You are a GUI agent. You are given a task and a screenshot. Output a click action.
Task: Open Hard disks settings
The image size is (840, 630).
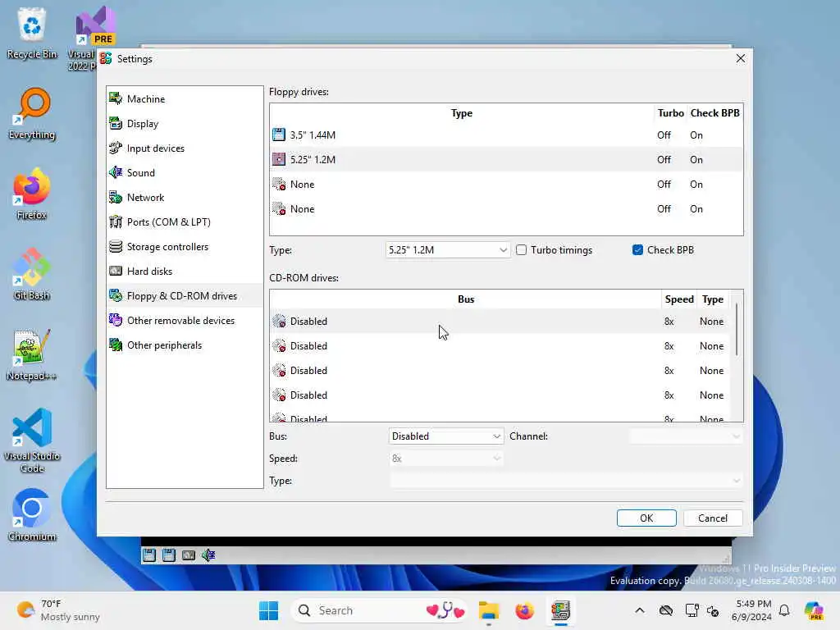point(185,272)
